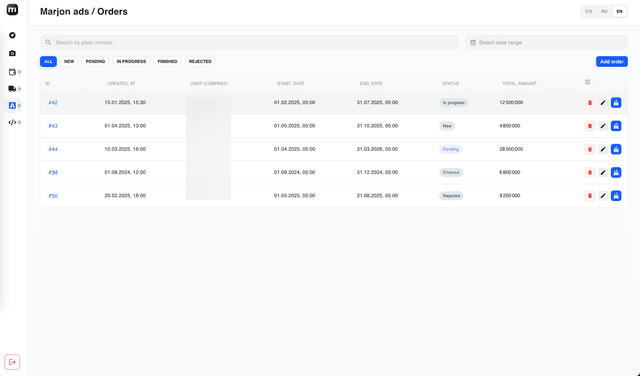Delete order #50
The image size is (640, 376).
click(x=590, y=196)
